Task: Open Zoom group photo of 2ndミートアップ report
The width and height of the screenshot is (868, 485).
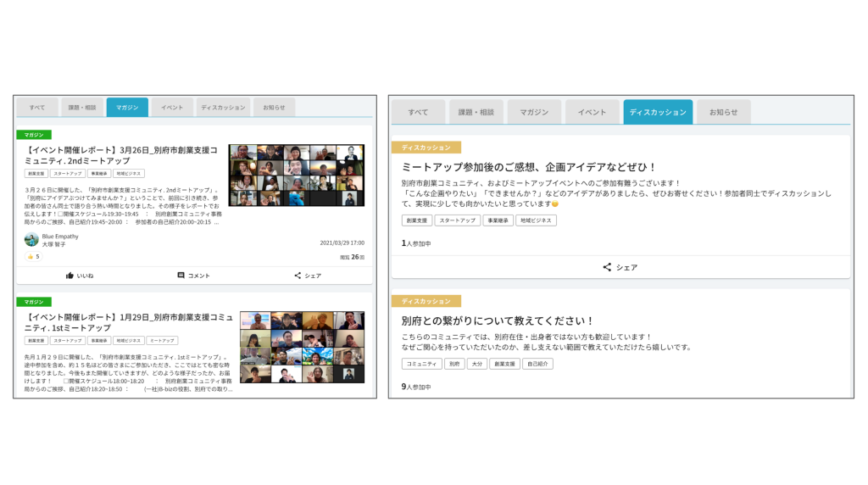Action: coord(297,176)
